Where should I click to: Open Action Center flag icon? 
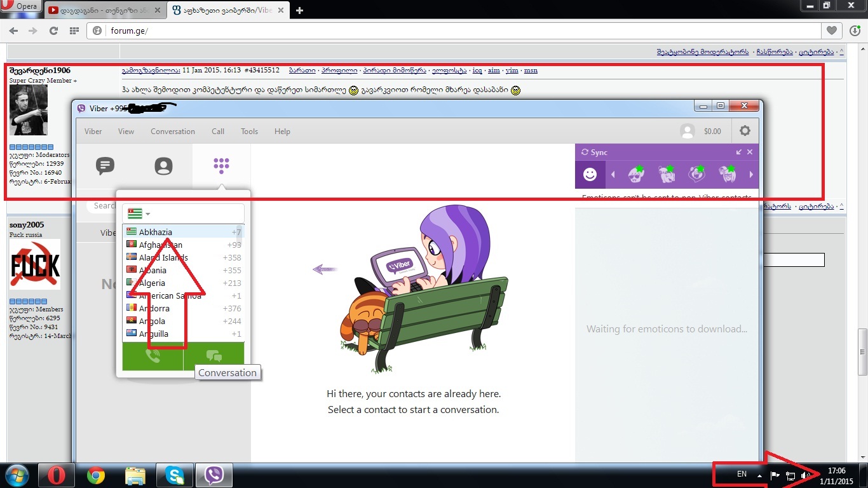775,475
